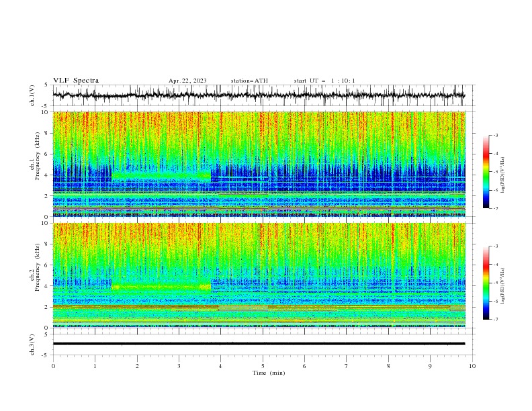
Task: Click the "-7" tick on ch.2 color bar
Action: point(496,320)
